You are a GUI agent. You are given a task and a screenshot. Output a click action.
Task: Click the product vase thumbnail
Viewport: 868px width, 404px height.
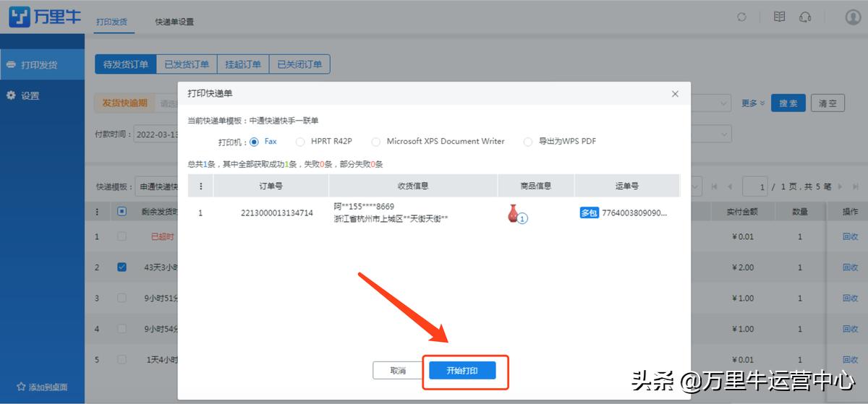[x=514, y=213]
